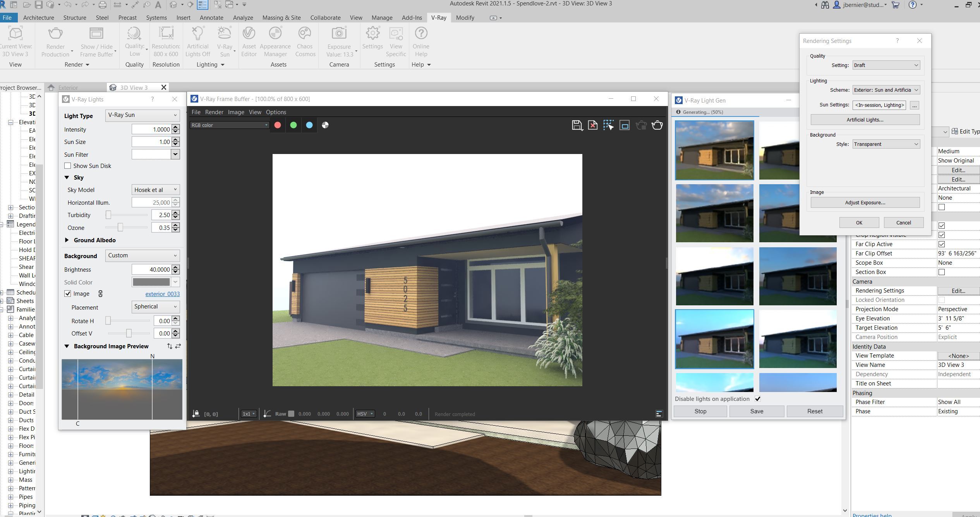
Task: Open V-Ray Settings gear icon
Action: [372, 34]
